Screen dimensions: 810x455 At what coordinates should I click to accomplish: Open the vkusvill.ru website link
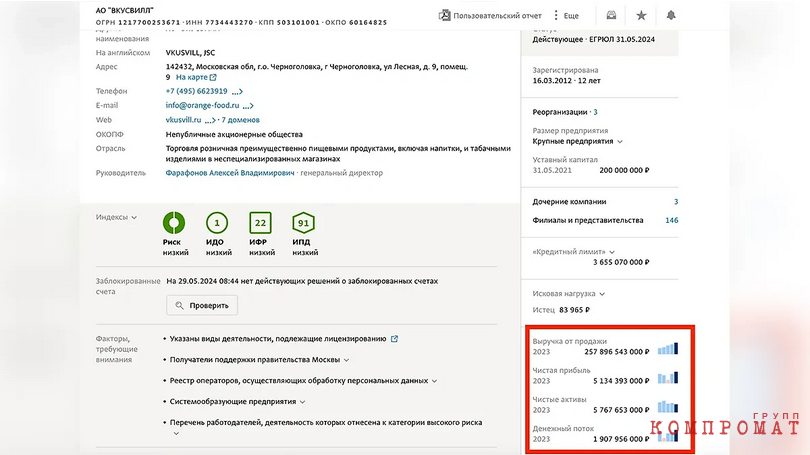(x=183, y=120)
